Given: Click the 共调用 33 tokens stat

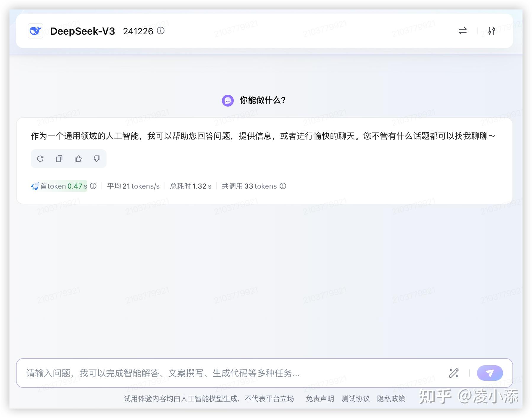Looking at the screenshot, I should click(x=249, y=186).
